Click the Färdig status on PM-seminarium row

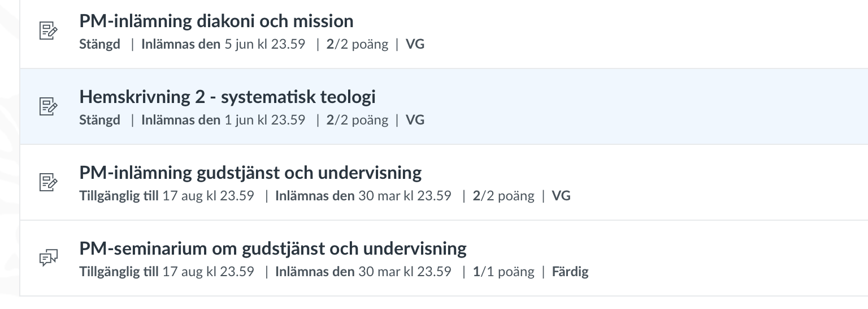[570, 272]
